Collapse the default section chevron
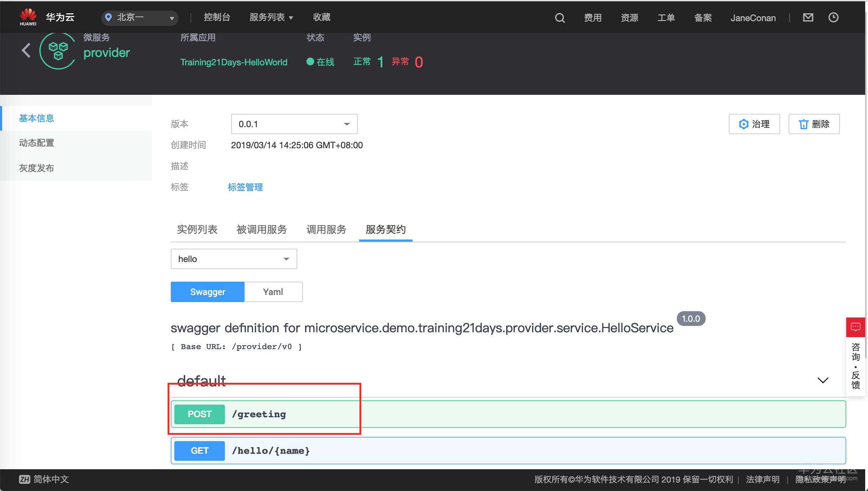Image resolution: width=868 pixels, height=491 pixels. [823, 380]
